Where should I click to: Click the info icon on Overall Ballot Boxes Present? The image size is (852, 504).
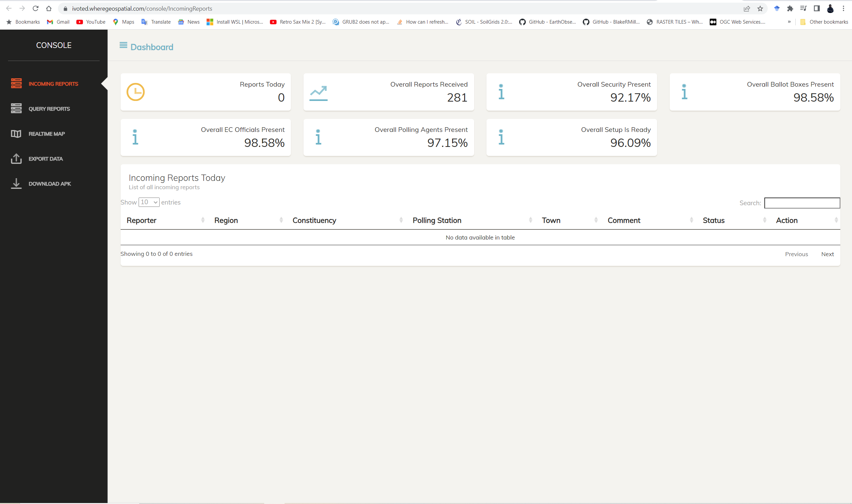[684, 92]
